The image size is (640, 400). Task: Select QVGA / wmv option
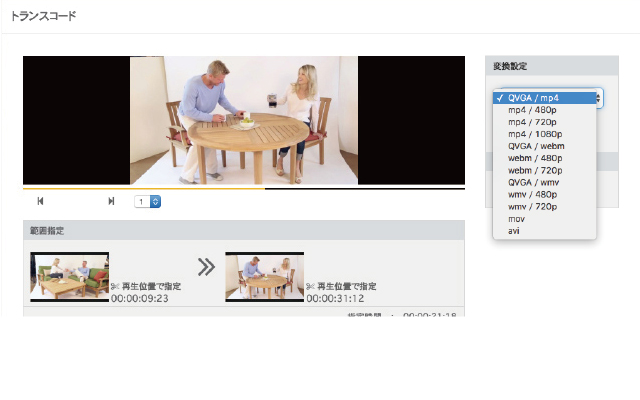(544, 182)
